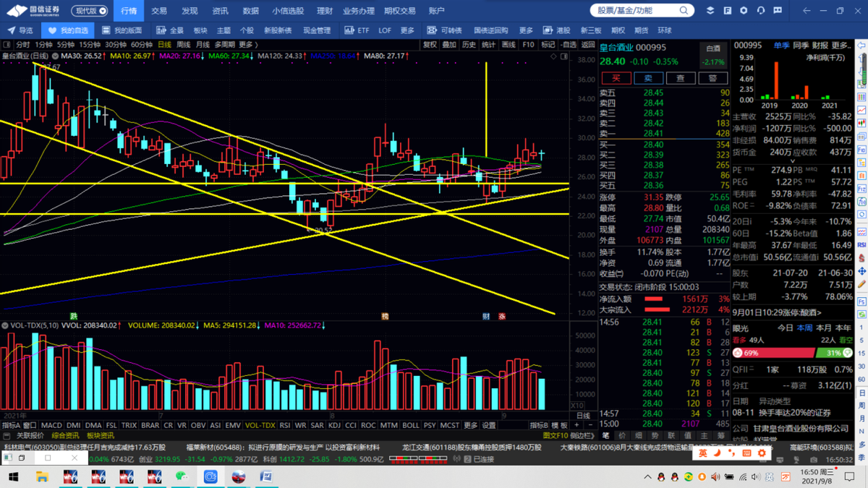Click the RSI indicator sidebar icon
This screenshot has width=868, height=488.
pyautogui.click(x=862, y=245)
